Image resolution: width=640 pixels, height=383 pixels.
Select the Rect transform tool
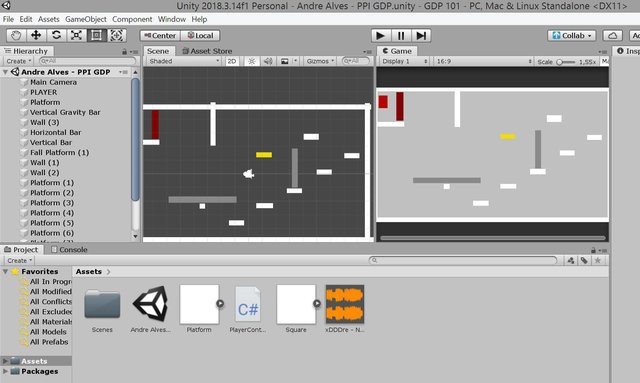pyautogui.click(x=96, y=36)
